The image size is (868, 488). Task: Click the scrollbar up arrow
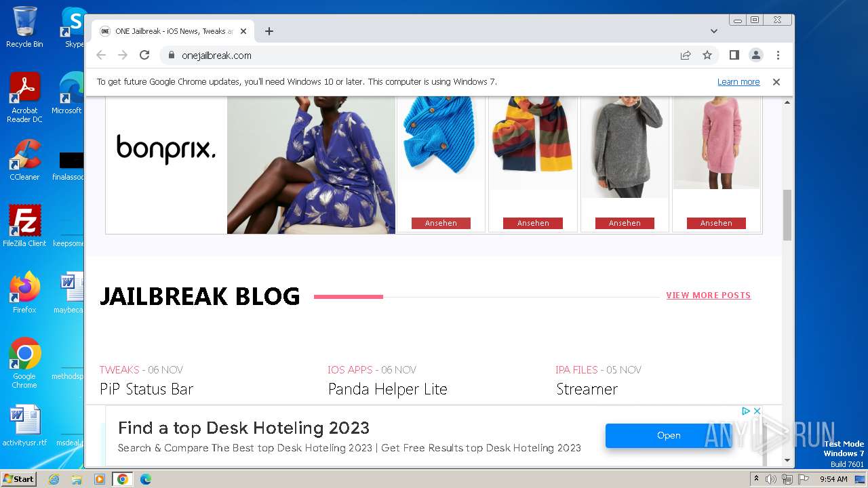click(x=787, y=102)
